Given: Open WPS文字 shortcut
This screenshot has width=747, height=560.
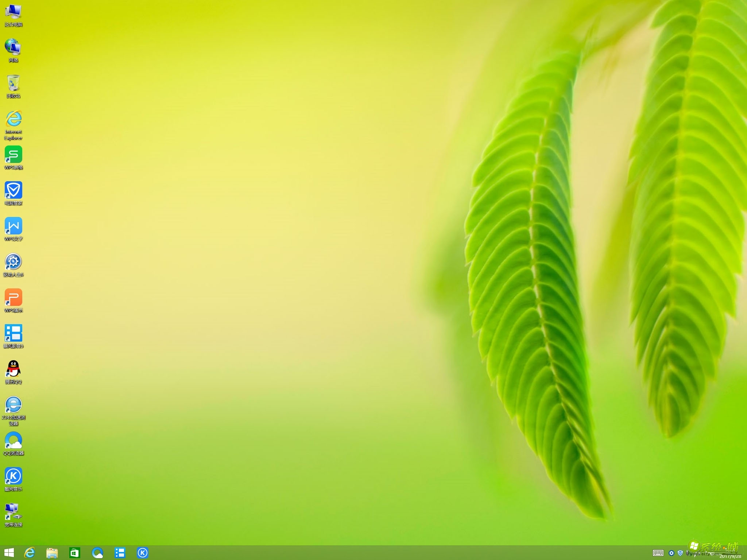Looking at the screenshot, I should (x=13, y=226).
